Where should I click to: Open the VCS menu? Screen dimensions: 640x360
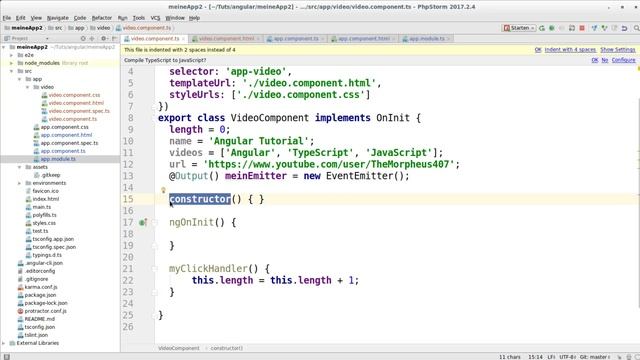pyautogui.click(x=155, y=18)
